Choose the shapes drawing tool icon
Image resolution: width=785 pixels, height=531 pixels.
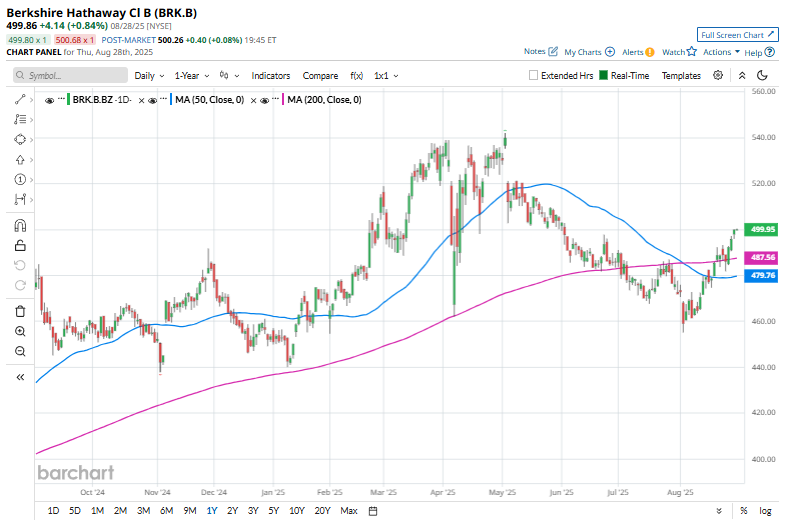[x=20, y=139]
